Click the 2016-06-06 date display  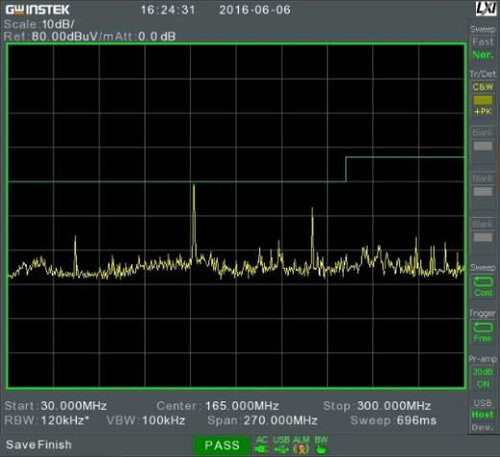coord(255,10)
